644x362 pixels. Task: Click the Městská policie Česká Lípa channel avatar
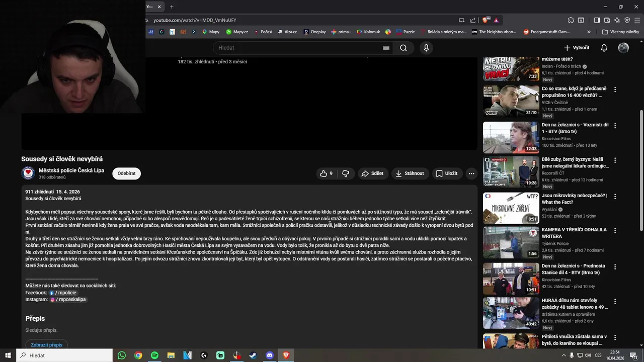(x=28, y=173)
